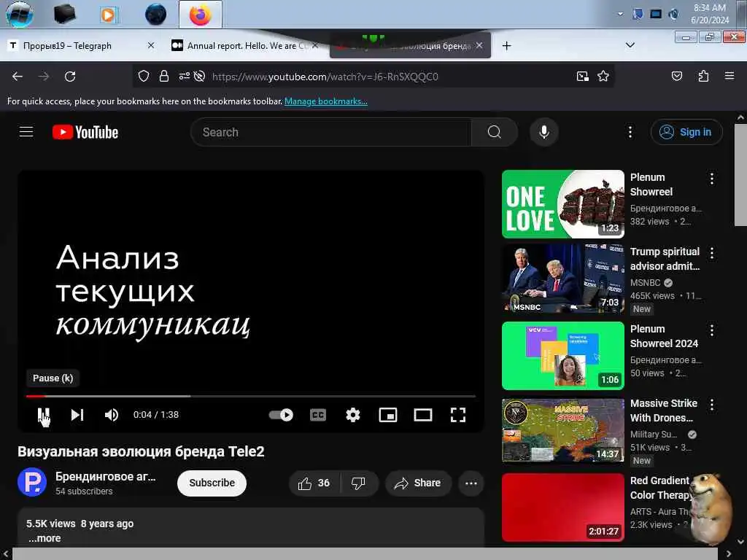Open the Trump spiritual advisor admit... title
The width and height of the screenshot is (747, 560).
click(x=665, y=259)
